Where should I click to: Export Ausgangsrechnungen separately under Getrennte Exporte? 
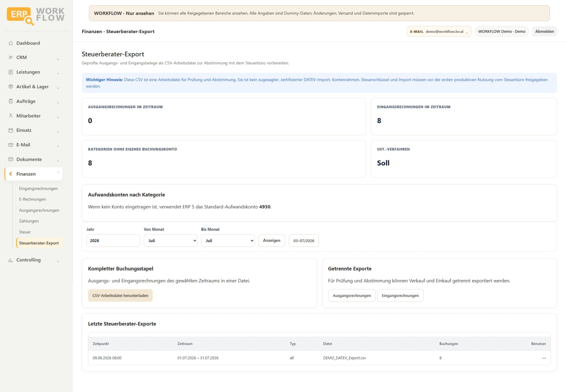coord(352,296)
